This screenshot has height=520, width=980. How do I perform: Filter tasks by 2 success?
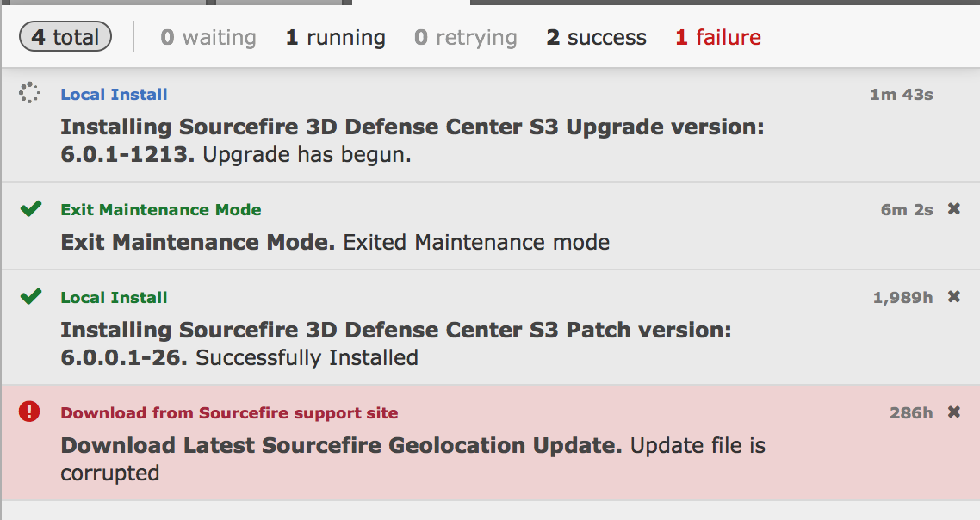[x=596, y=38]
